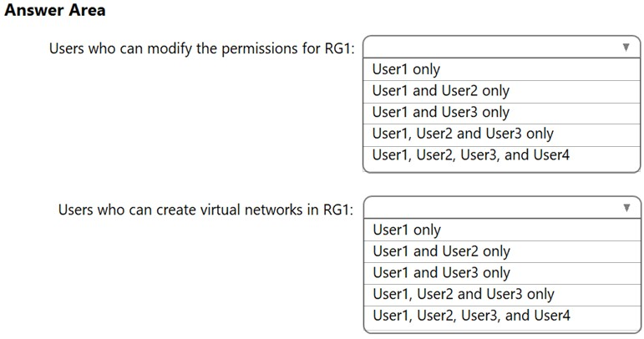Click the virtual networks dropdown arrow
Viewport: 644px width, 339px height.
point(626,208)
